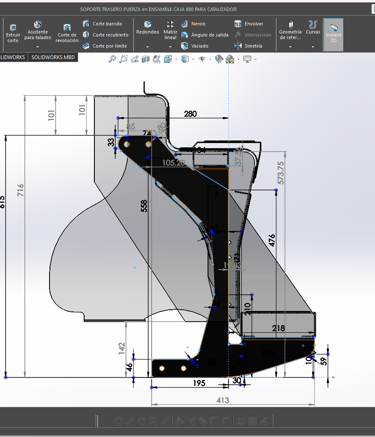This screenshot has height=437, width=375.
Task: Expand the Matriz lineal dropdown arrow
Action: [x=170, y=47]
